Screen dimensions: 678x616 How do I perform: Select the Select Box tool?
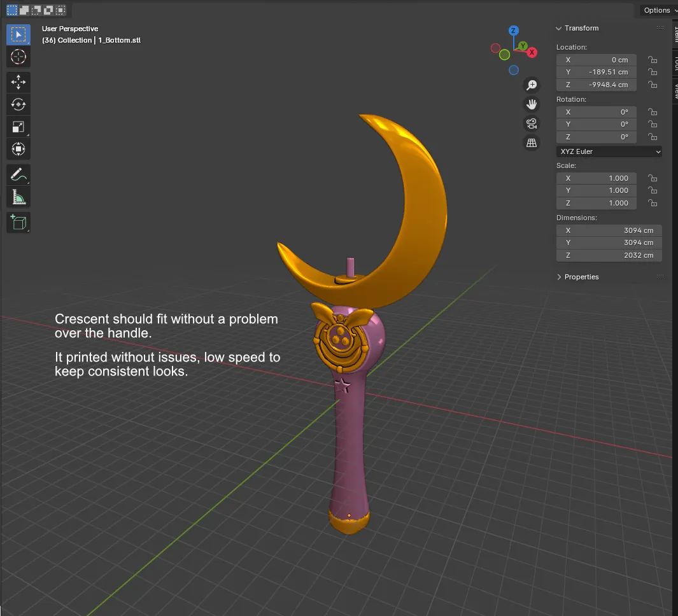click(x=18, y=34)
